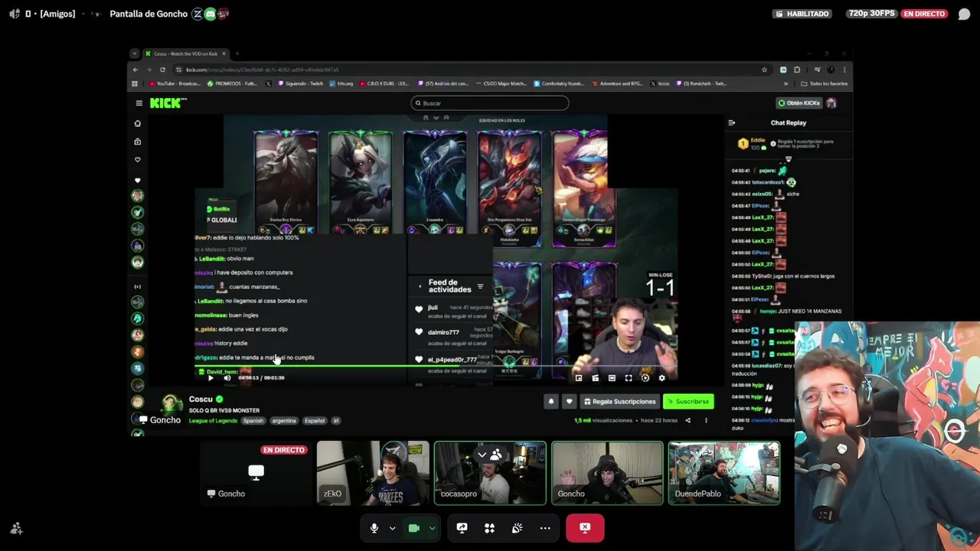Open camera options arrow
This screenshot has height=551, width=980.
(432, 528)
